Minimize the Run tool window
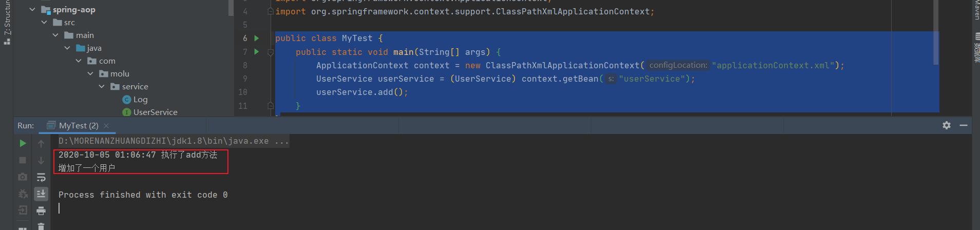 (x=964, y=125)
